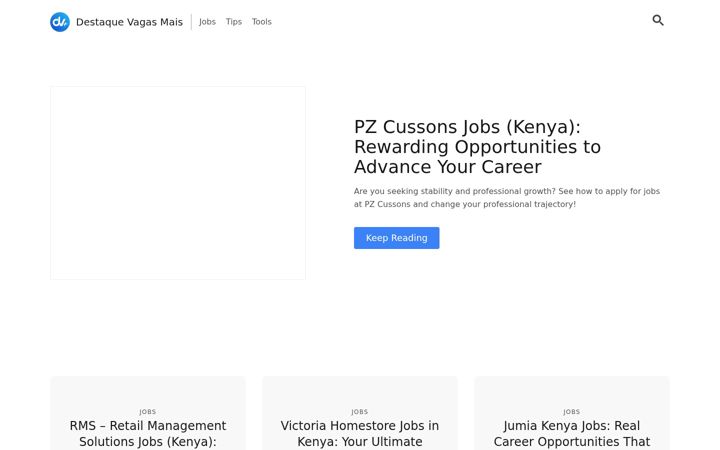720x450 pixels.
Task: Open the PZ Cussons Jobs headline
Action: point(477,147)
